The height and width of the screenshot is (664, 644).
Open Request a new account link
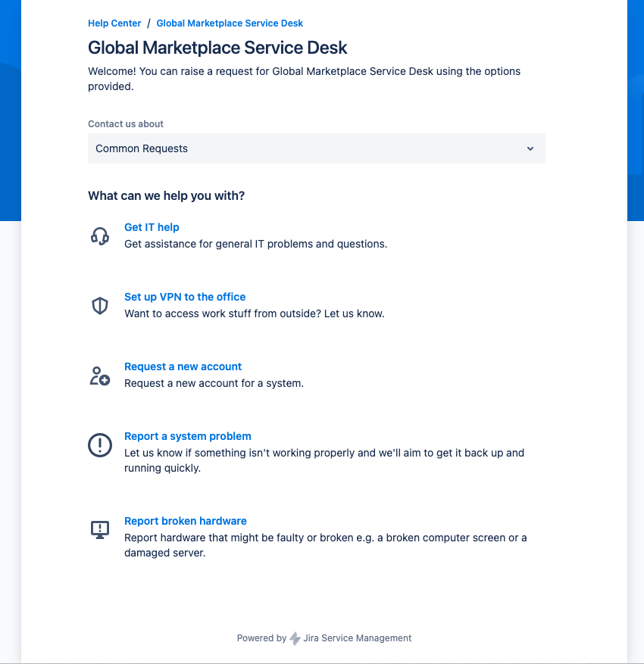183,366
